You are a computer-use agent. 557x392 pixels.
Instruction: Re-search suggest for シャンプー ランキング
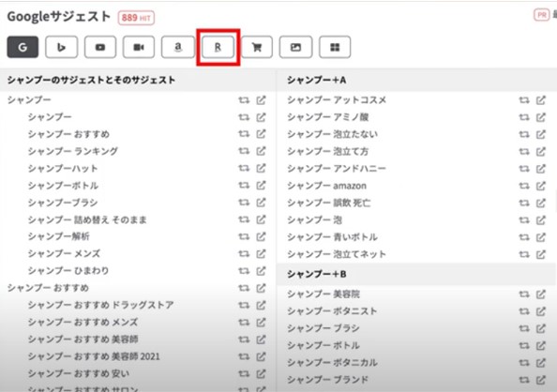(244, 151)
